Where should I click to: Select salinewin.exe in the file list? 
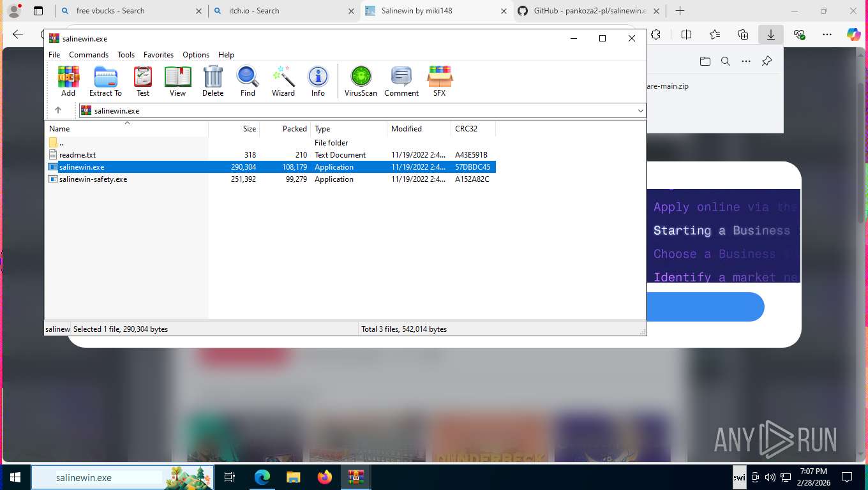click(82, 167)
